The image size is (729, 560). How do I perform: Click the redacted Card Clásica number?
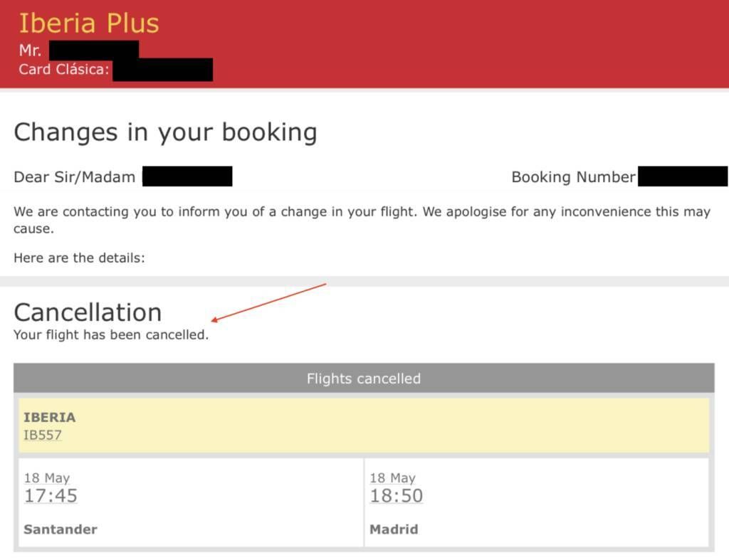[x=163, y=70]
